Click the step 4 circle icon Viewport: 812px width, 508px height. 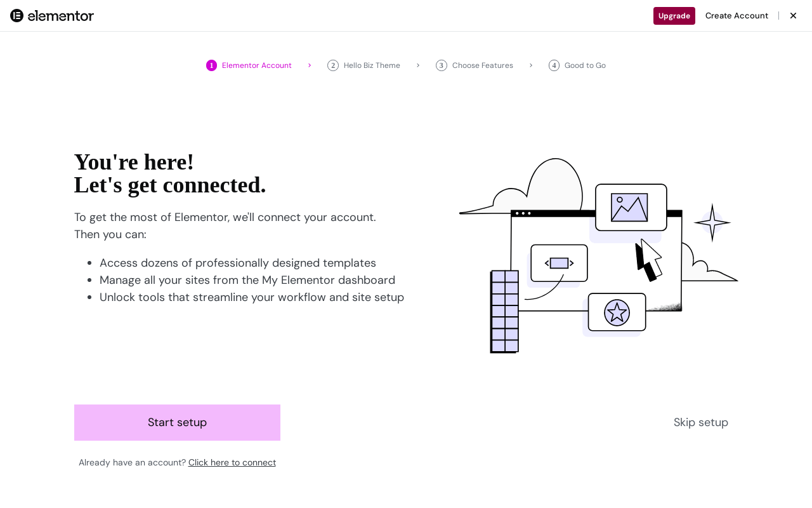tap(554, 65)
